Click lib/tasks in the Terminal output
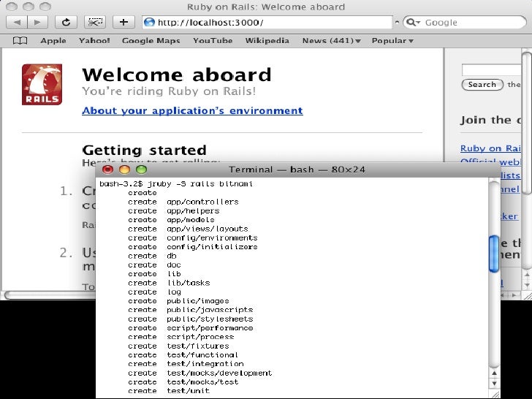Screen dimensions: 532x399 tap(189, 283)
